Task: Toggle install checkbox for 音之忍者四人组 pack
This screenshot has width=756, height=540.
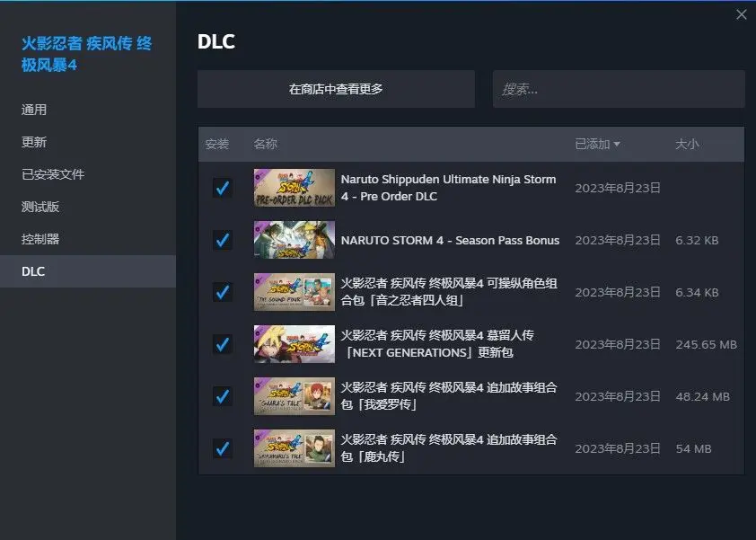Action: (223, 292)
